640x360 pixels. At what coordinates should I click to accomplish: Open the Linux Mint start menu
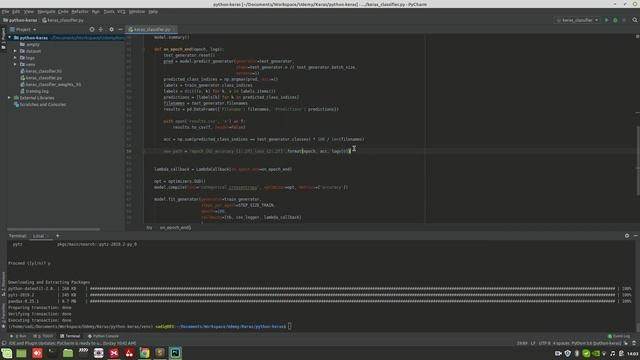(7, 353)
